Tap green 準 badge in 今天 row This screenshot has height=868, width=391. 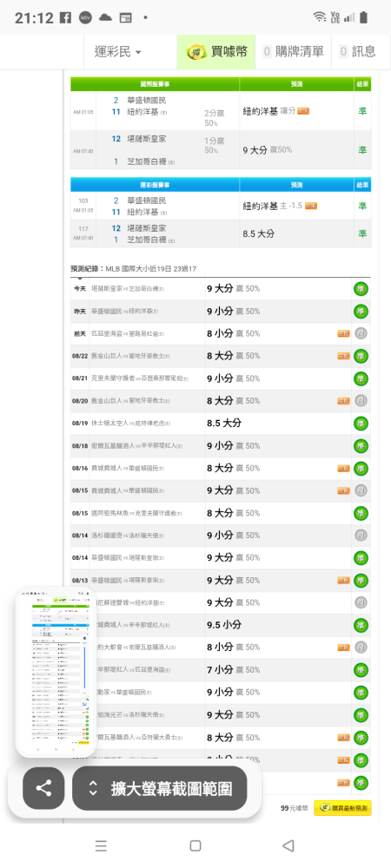pyautogui.click(x=361, y=288)
